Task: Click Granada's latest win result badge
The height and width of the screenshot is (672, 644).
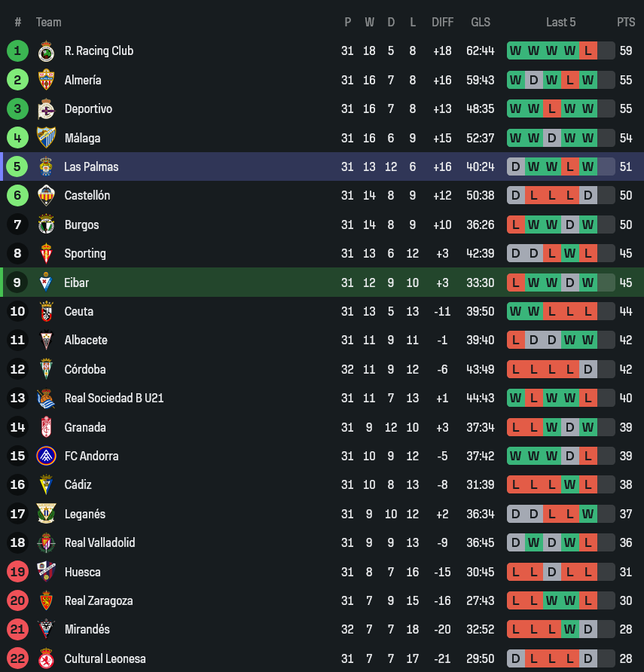Action: point(588,427)
